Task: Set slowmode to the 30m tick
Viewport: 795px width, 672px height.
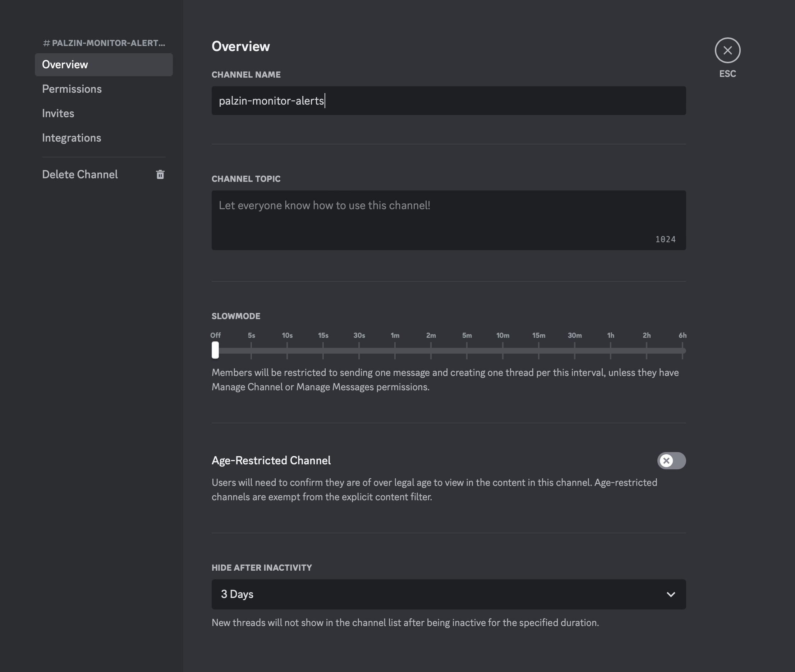Action: coord(574,350)
